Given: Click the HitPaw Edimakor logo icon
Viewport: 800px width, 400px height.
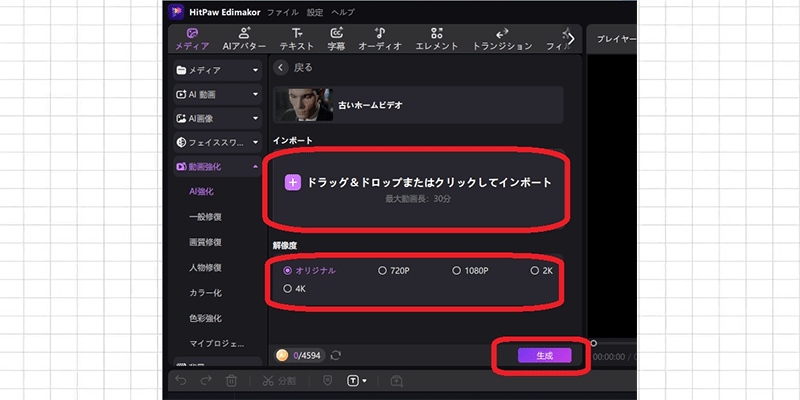Looking at the screenshot, I should pos(177,12).
